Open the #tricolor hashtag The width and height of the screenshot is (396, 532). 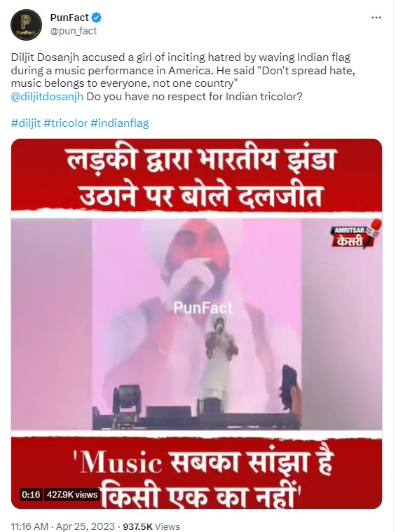66,123
